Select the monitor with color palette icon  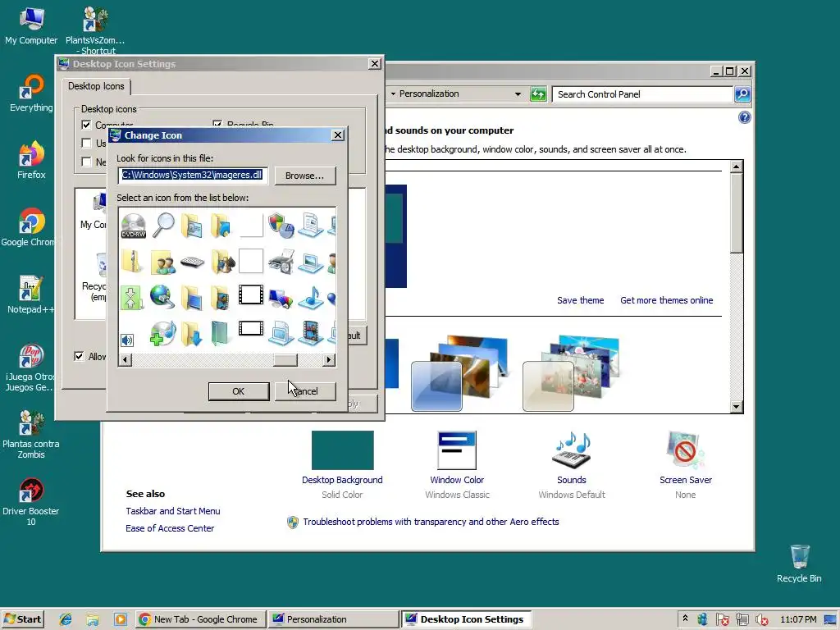[281, 298]
